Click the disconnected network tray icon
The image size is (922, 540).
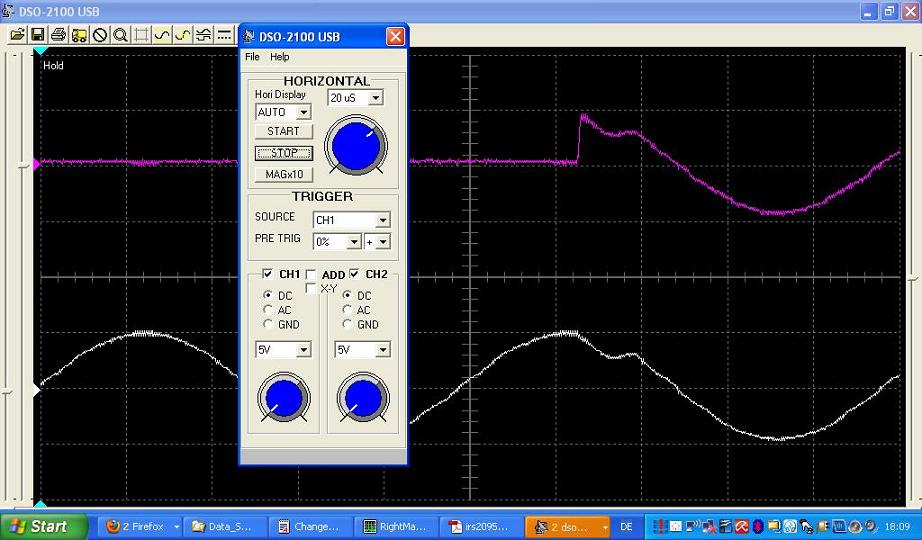709,526
